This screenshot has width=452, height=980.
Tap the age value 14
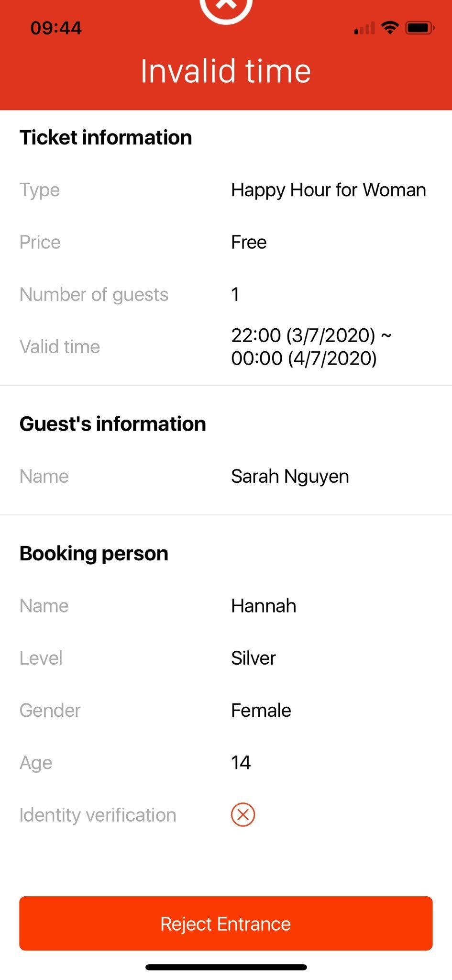pos(241,762)
